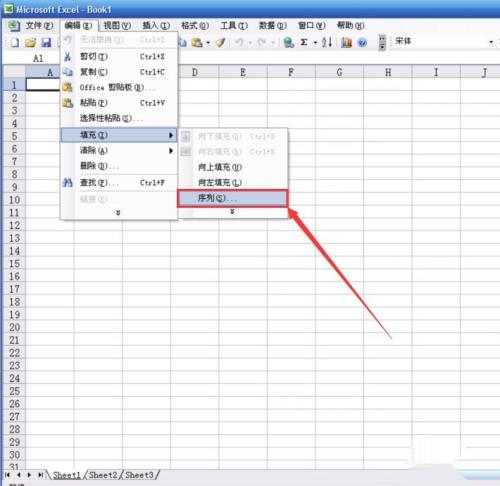
Task: Click the New workbook icon
Action: tap(15, 42)
